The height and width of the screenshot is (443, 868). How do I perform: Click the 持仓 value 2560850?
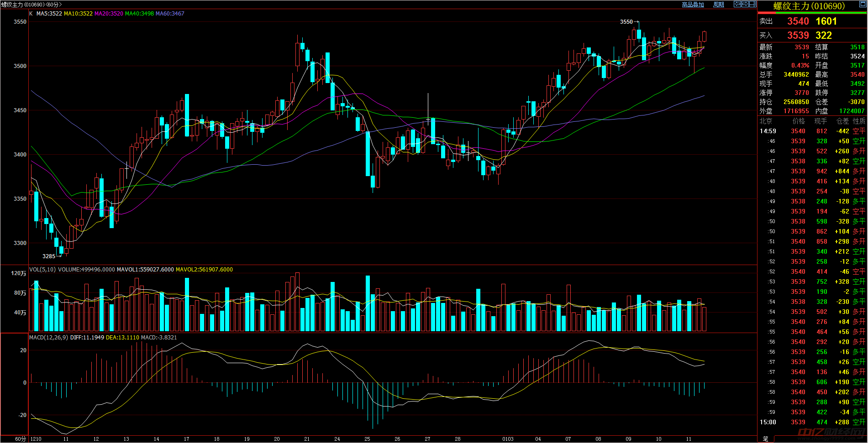[796, 102]
